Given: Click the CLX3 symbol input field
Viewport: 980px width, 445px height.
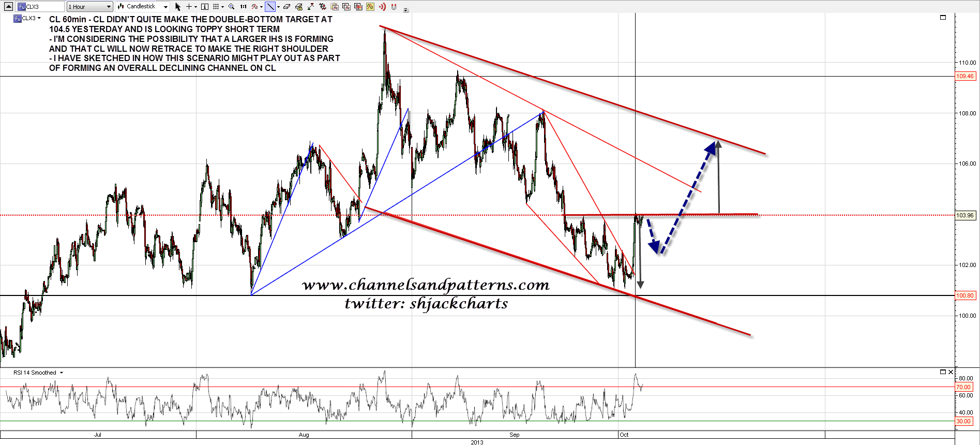Looking at the screenshot, I should [40, 7].
